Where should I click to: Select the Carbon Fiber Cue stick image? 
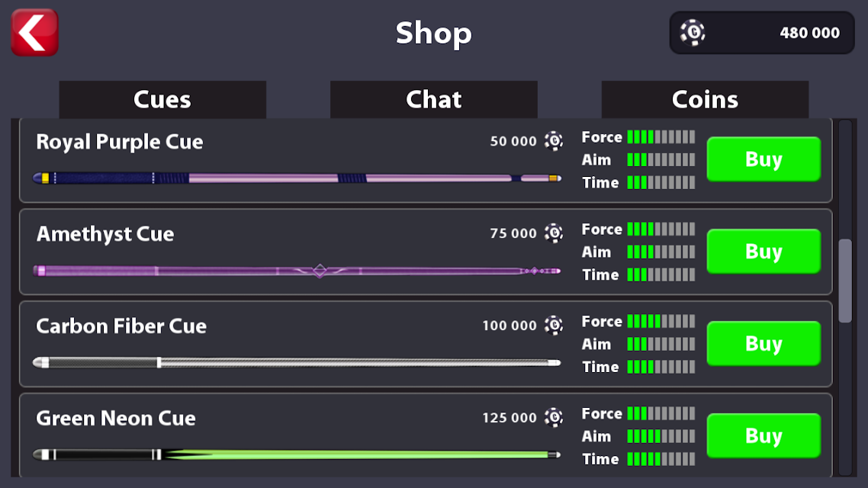(x=297, y=362)
